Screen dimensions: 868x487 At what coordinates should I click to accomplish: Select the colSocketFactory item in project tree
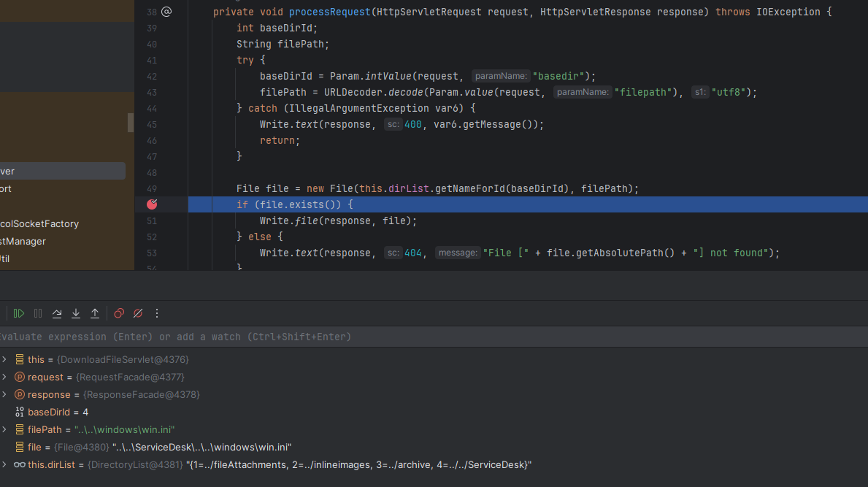[39, 223]
